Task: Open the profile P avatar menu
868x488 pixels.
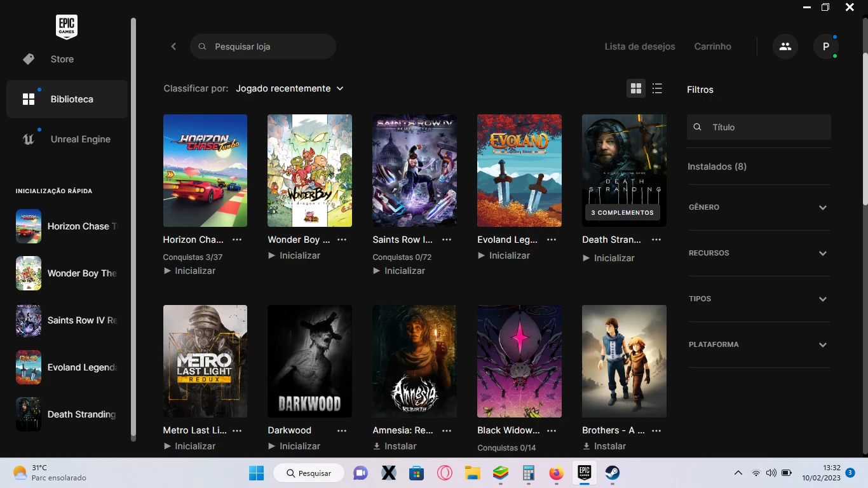Action: click(x=826, y=46)
